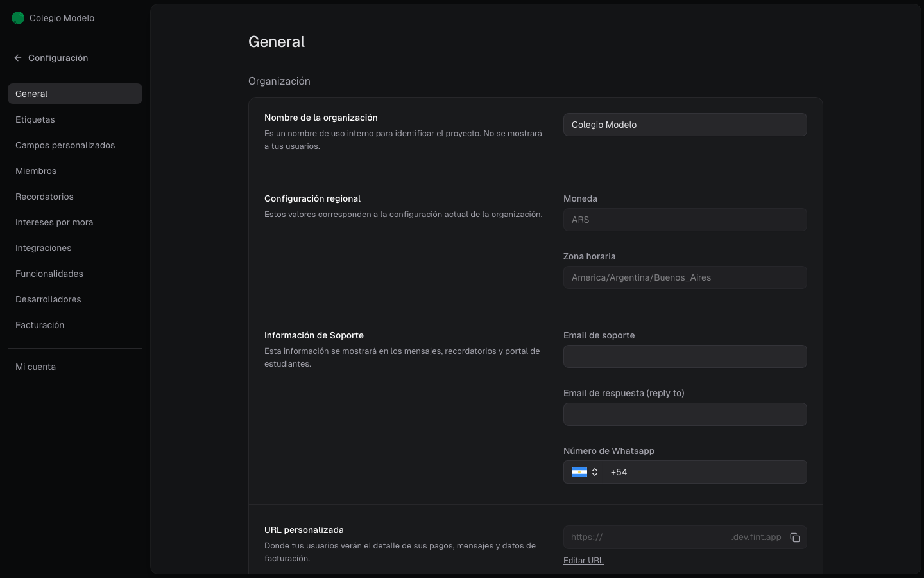Viewport: 924px width, 578px height.
Task: Go to Integraciones
Action: point(75,248)
